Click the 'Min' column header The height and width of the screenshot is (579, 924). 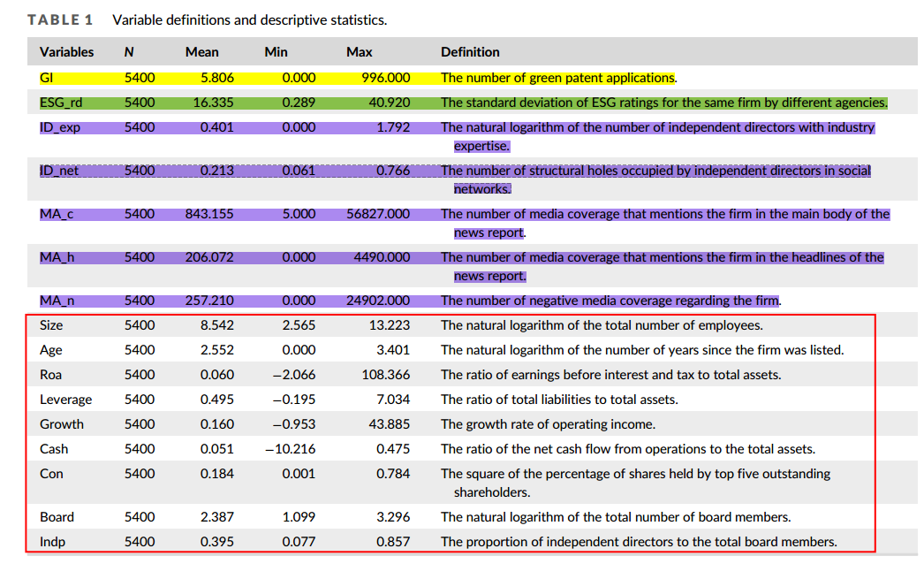276,52
